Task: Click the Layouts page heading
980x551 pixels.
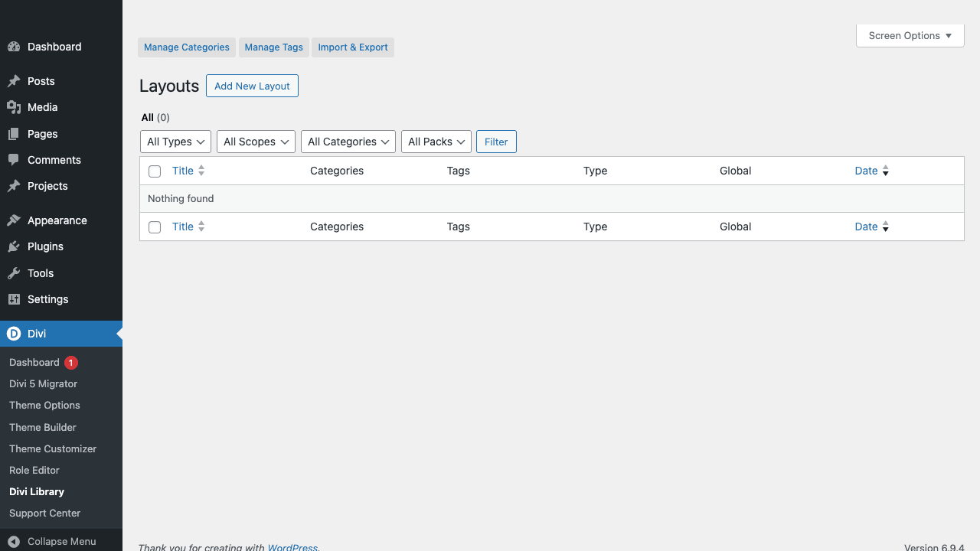Action: [x=169, y=86]
